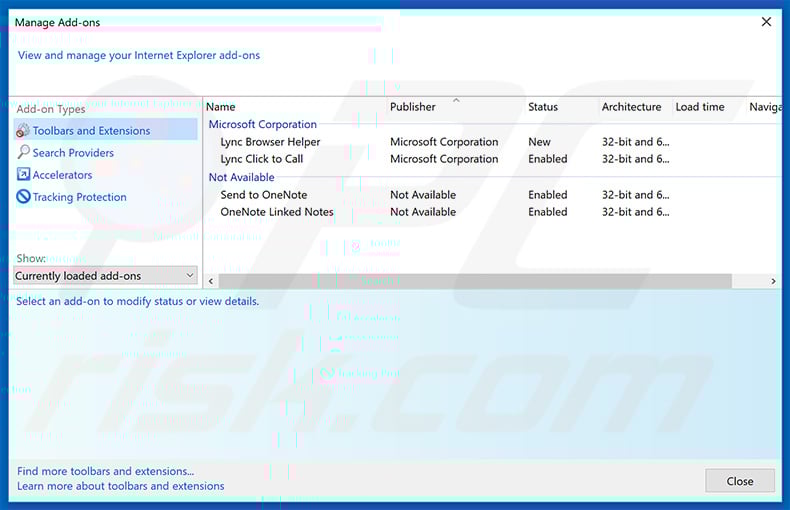
Task: Click the New status of Lync Browser Helper
Action: click(539, 142)
